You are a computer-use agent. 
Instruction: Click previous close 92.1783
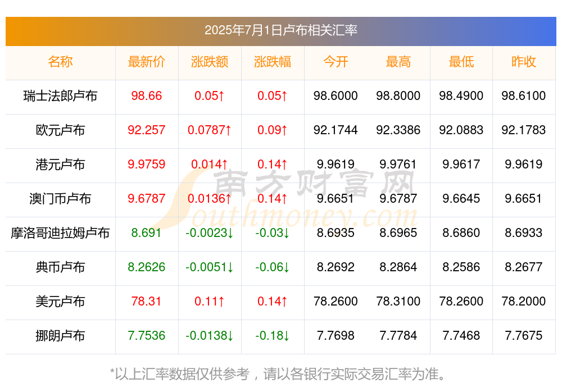click(x=524, y=130)
